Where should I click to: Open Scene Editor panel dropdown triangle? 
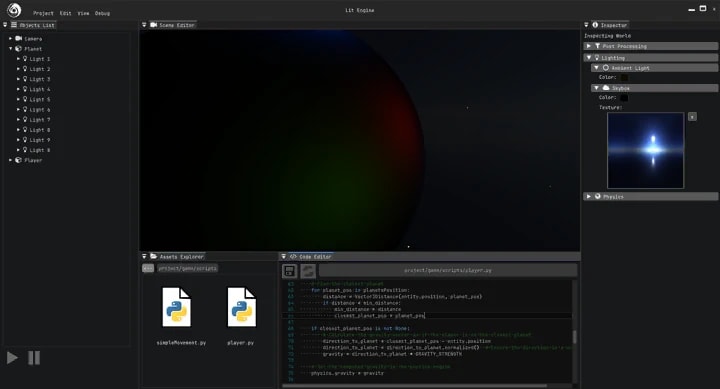coord(144,25)
